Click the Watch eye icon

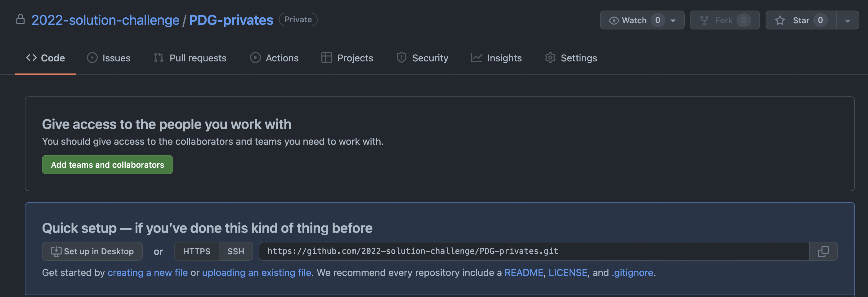tap(614, 20)
